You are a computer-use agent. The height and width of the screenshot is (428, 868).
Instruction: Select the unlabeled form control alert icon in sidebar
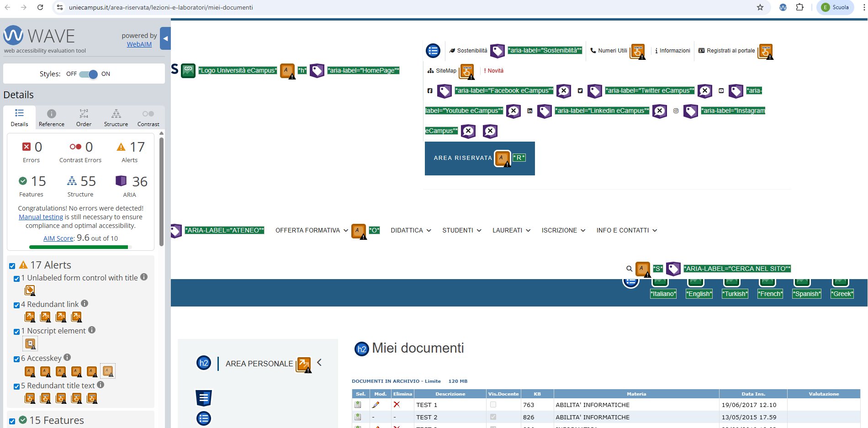[30, 290]
